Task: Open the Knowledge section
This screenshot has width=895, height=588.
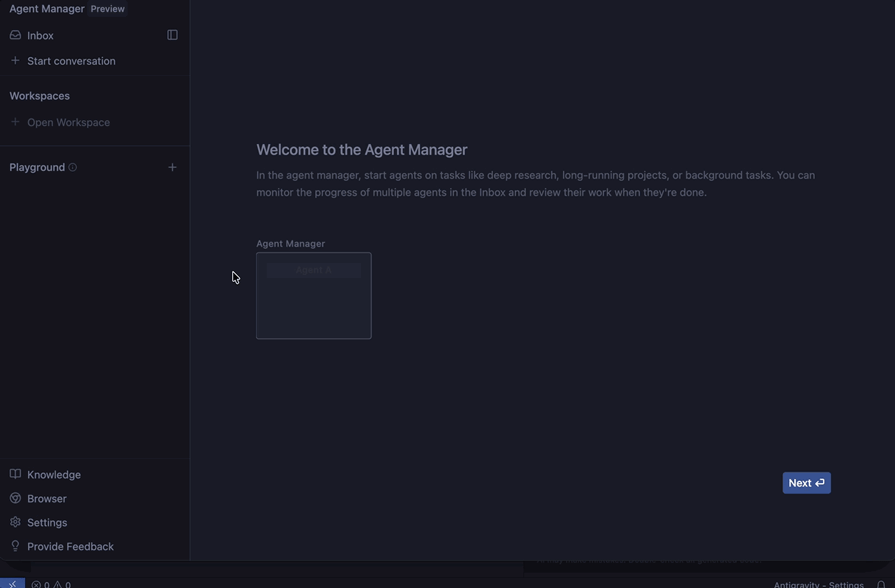Action: tap(53, 473)
